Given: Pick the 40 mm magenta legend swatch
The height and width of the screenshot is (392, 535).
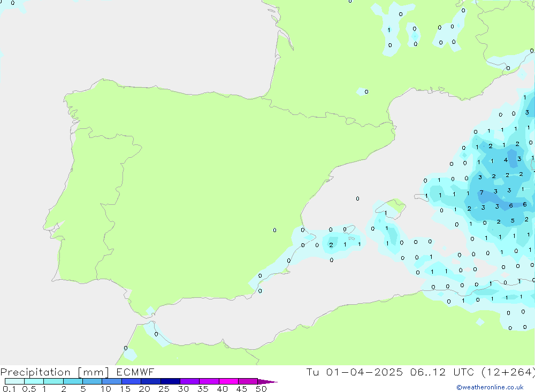Looking at the screenshot, I should coord(228,381).
